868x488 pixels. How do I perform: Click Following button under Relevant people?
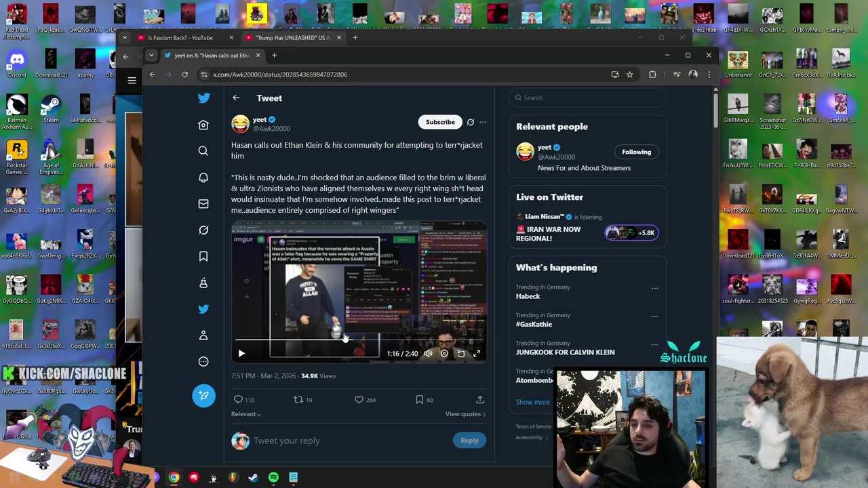tap(636, 152)
